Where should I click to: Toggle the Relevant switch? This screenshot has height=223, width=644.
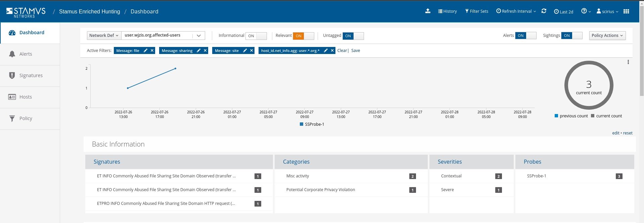pos(304,36)
